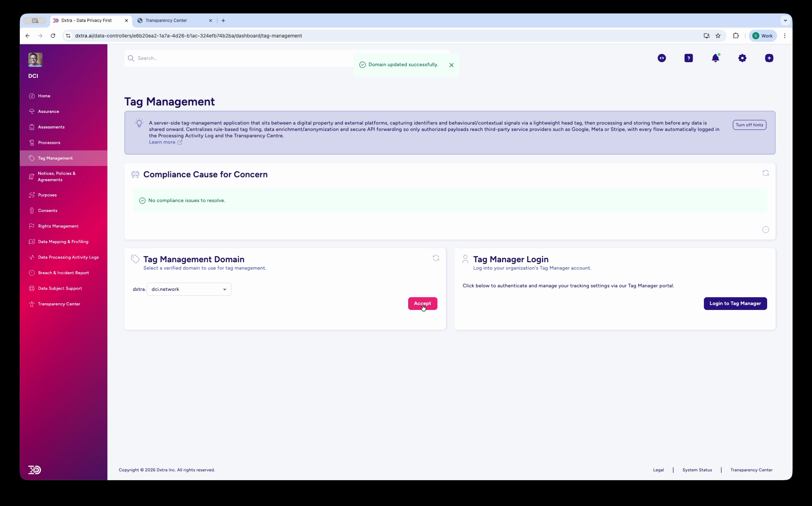Image resolution: width=812 pixels, height=506 pixels.
Task: Click the code embed icon in the header
Action: [661, 58]
